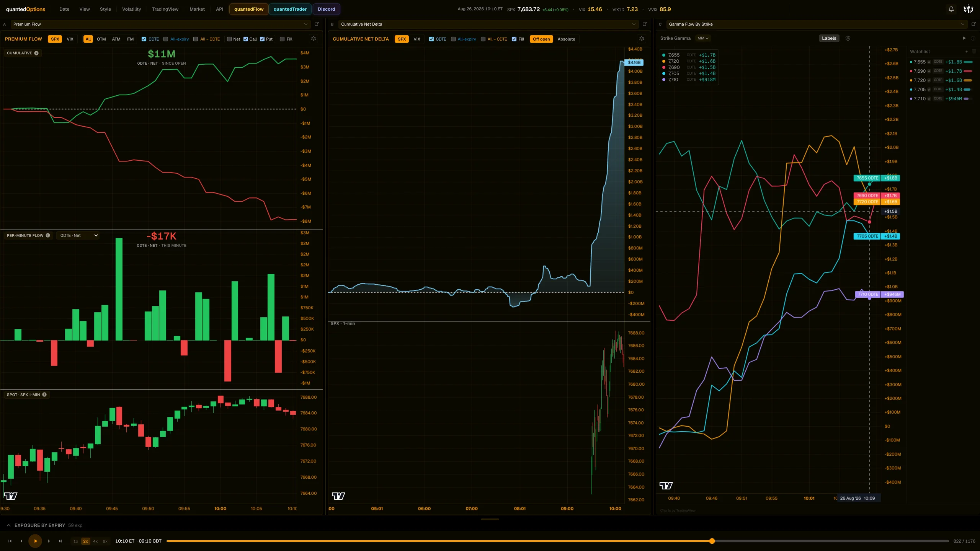Image resolution: width=980 pixels, height=551 pixels.
Task: Open the API menu
Action: (x=219, y=9)
